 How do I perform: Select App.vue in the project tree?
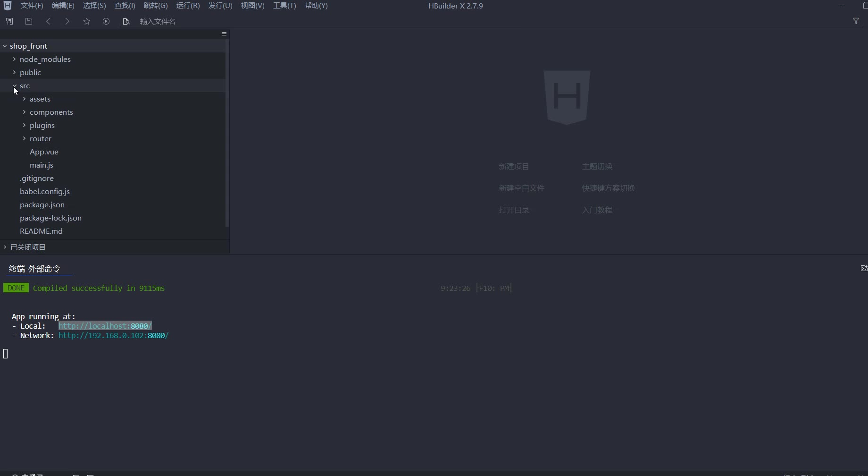(44, 152)
